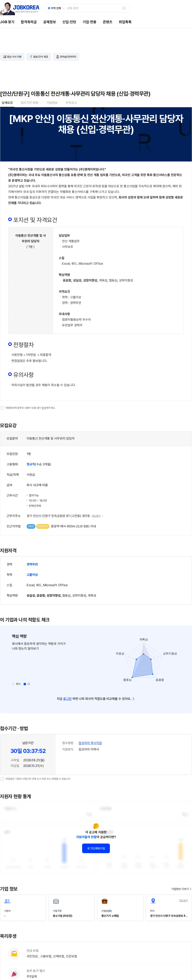Click the 4호선 subway line badge
The image size is (192, 980).
31,526
